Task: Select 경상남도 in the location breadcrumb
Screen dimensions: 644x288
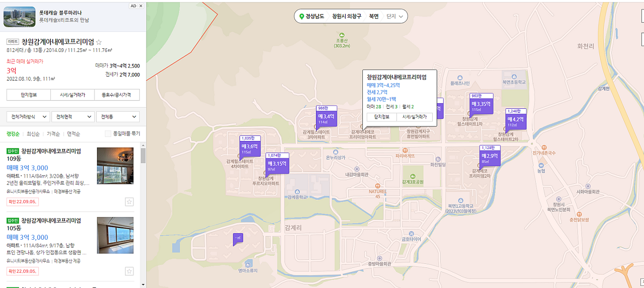Action: [x=315, y=16]
